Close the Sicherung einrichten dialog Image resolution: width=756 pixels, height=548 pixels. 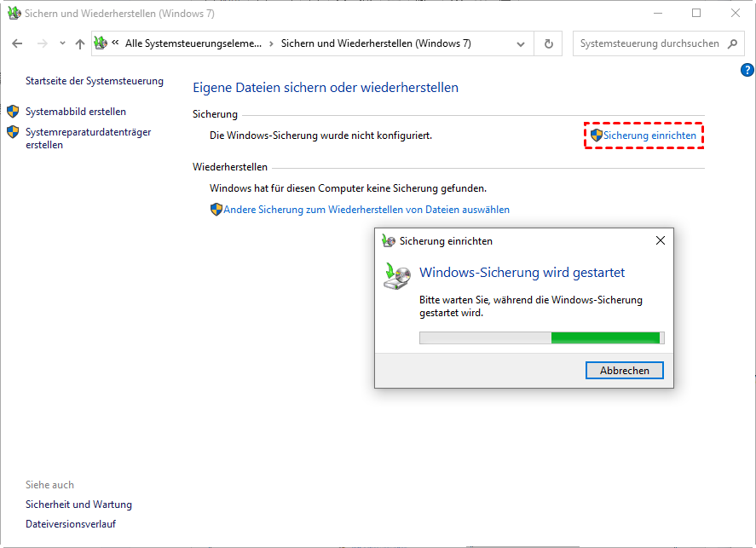tap(661, 240)
